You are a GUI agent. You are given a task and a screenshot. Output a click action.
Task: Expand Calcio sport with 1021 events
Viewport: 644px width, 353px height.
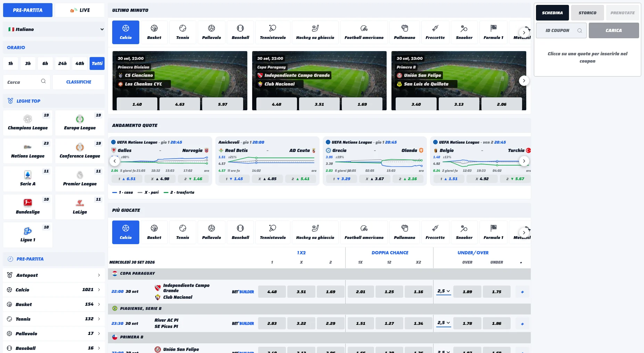point(54,290)
